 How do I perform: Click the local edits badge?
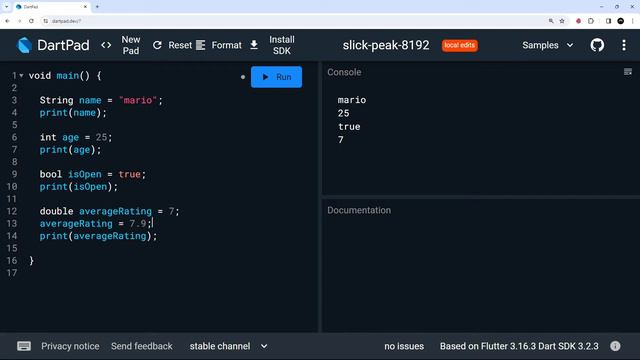460,45
